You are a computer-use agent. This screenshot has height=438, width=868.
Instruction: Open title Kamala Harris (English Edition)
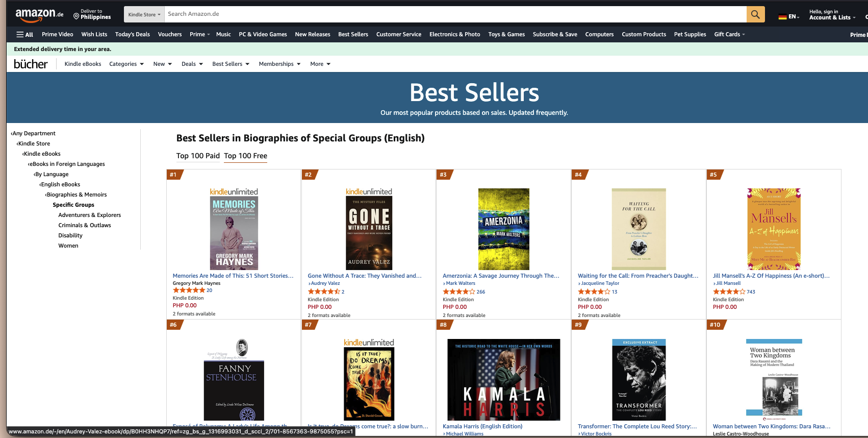click(x=482, y=426)
